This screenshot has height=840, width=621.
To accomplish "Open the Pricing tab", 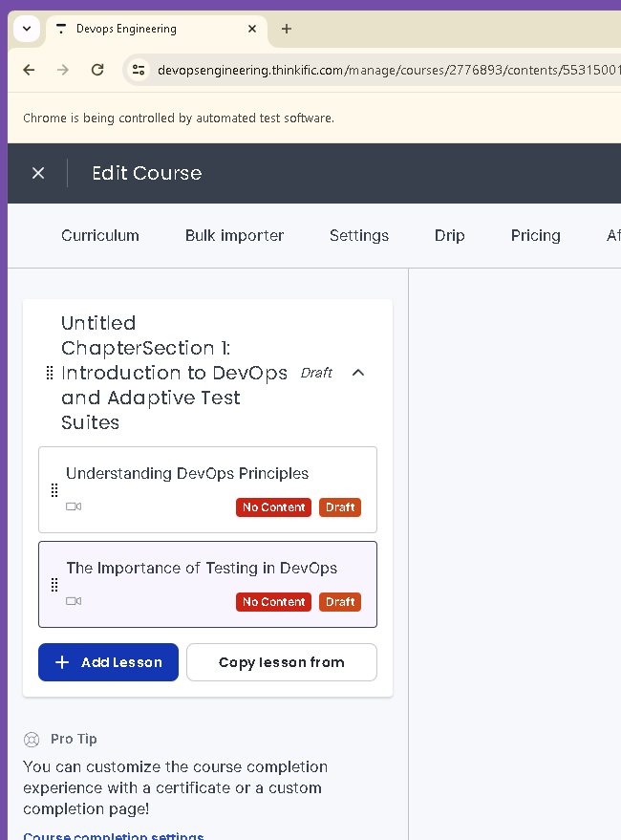I will (x=536, y=235).
